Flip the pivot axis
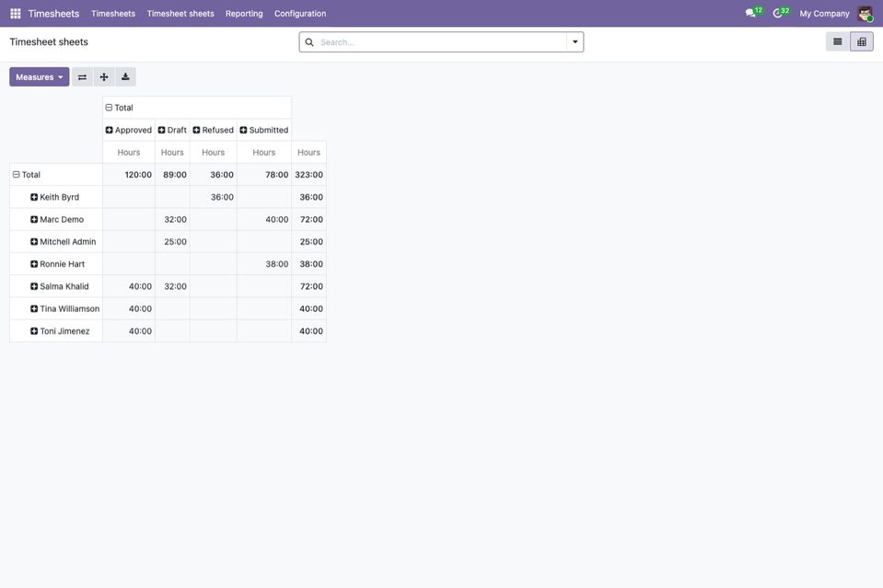 pyautogui.click(x=82, y=77)
